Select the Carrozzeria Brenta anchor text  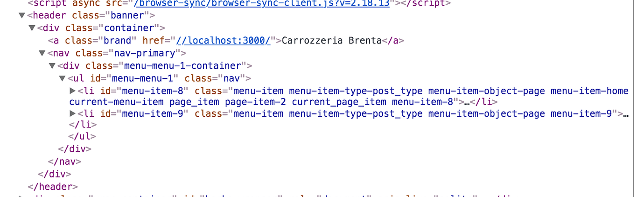pyautogui.click(x=332, y=41)
